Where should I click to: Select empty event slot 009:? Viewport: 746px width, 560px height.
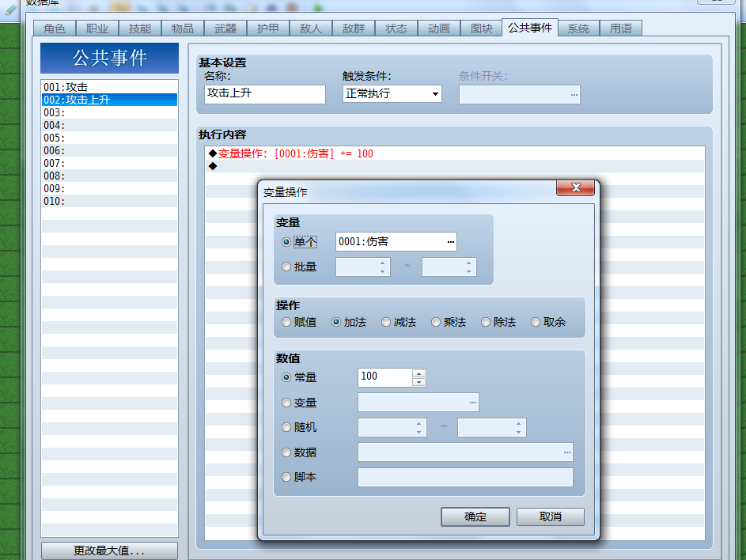109,188
